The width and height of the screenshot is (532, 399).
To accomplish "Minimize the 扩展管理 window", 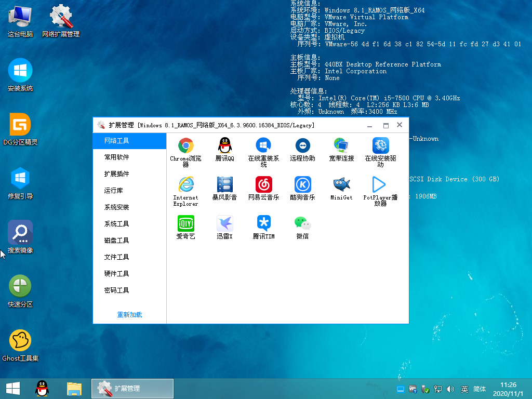I will (x=370, y=126).
